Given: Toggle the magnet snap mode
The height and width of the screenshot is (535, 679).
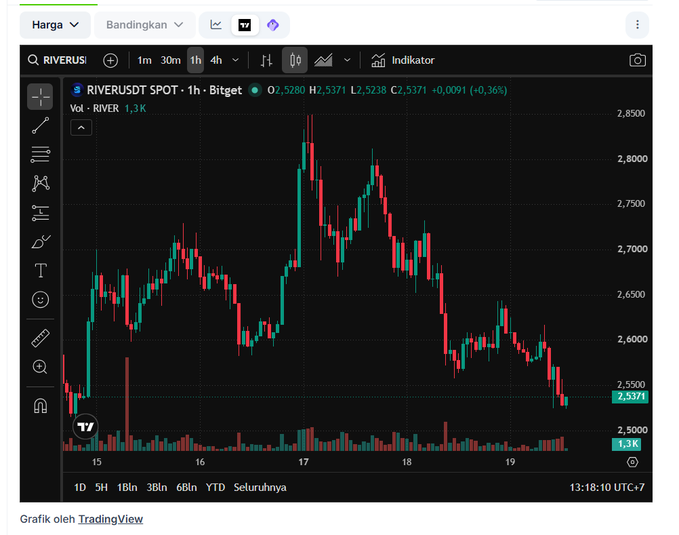Looking at the screenshot, I should pyautogui.click(x=40, y=406).
